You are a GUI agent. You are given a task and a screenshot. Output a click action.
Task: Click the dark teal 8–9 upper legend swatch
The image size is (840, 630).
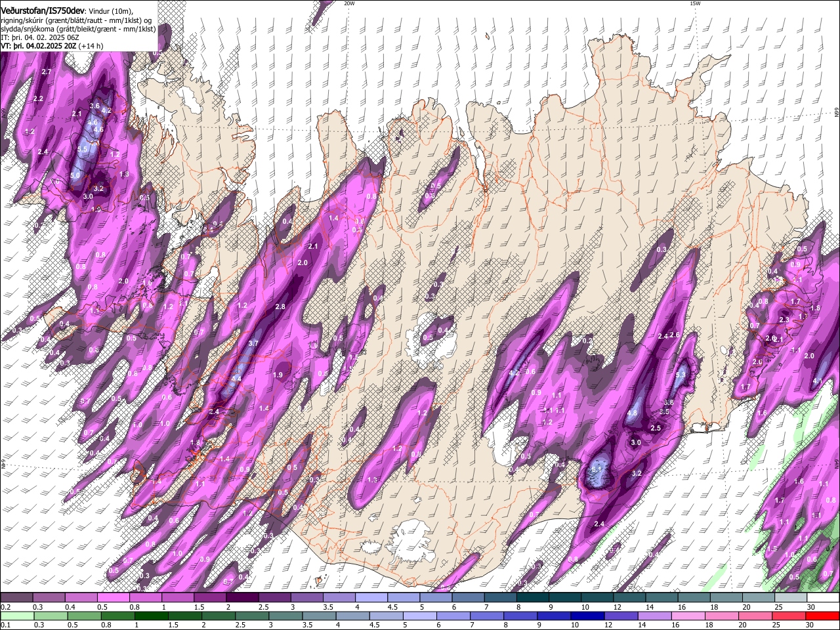point(533,598)
